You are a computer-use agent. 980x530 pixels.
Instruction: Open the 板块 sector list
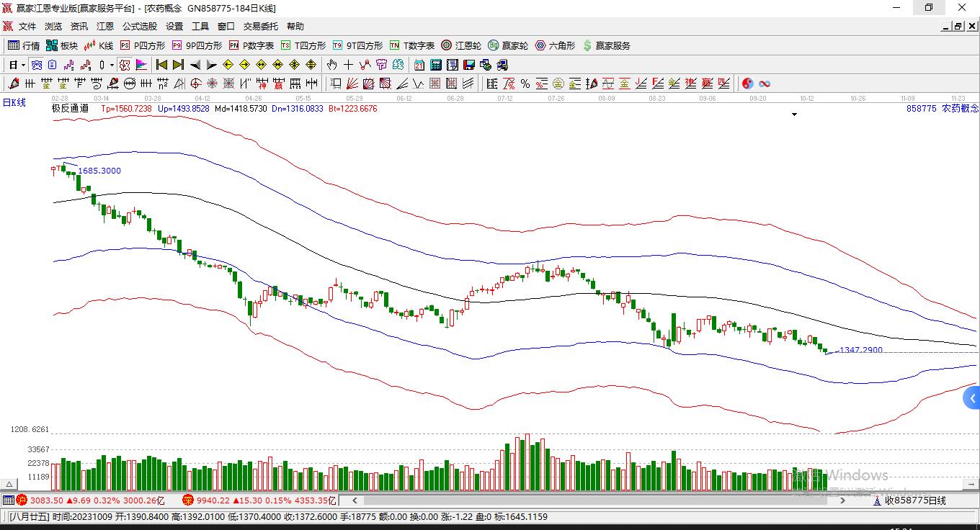(62, 45)
